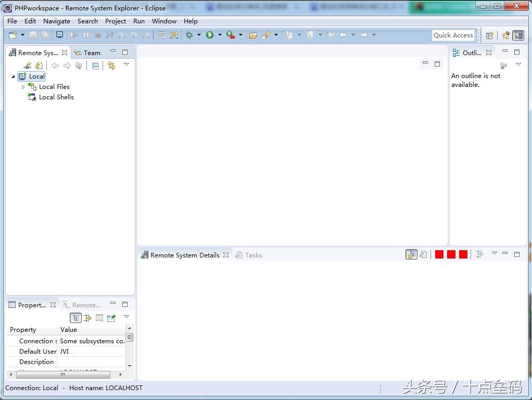
Task: Click the new connection icon in Remote Systems
Action: pyautogui.click(x=28, y=66)
